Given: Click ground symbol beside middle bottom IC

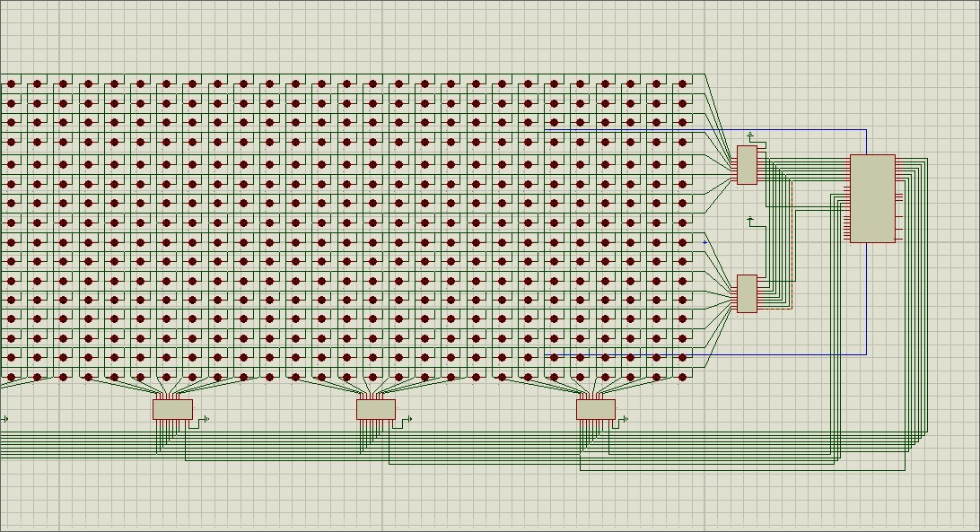Looking at the screenshot, I should (x=409, y=419).
